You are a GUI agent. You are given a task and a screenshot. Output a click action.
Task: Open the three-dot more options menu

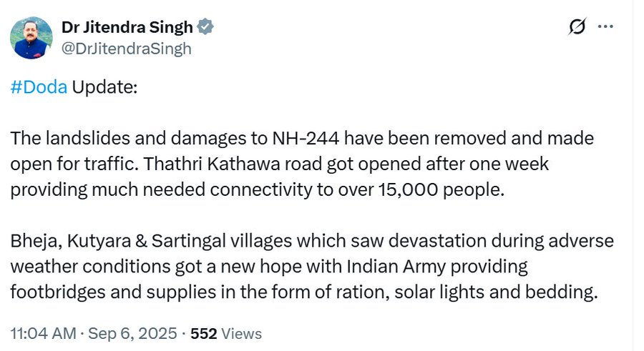tap(605, 27)
